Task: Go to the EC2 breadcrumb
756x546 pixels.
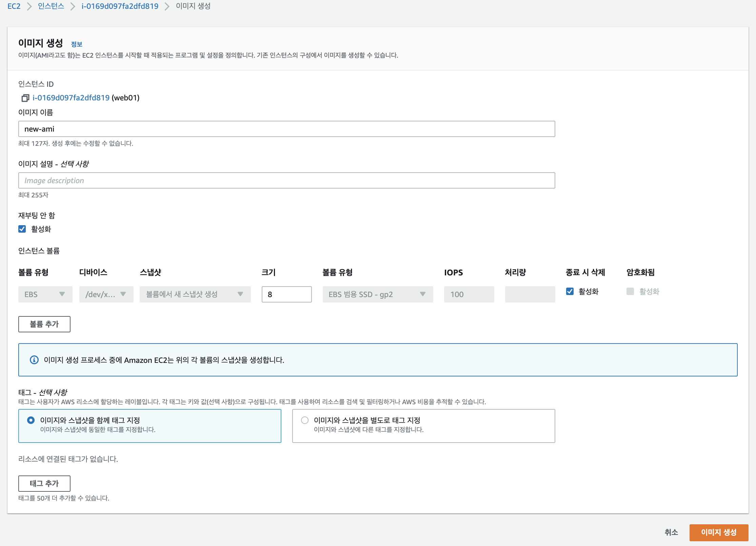Action: coord(14,6)
